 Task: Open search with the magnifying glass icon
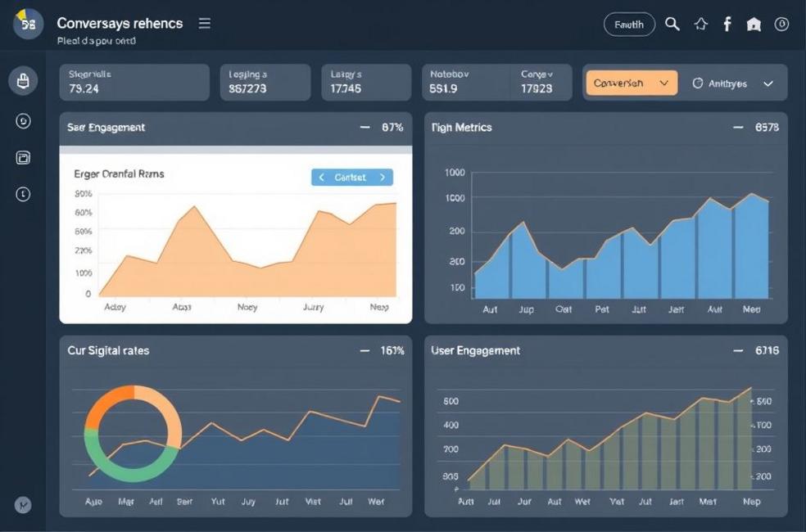(x=672, y=25)
